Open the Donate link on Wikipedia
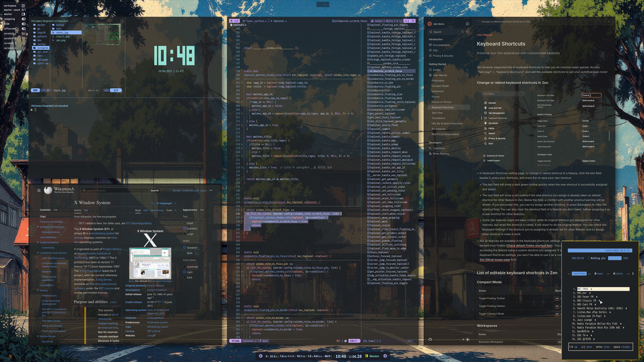The image size is (644, 362). coord(177,190)
